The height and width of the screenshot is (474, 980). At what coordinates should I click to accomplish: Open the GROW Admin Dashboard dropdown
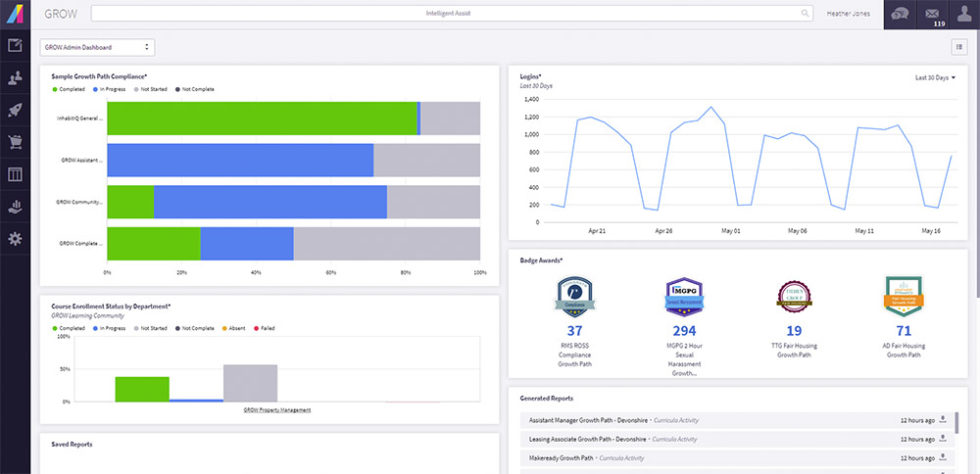pos(98,47)
